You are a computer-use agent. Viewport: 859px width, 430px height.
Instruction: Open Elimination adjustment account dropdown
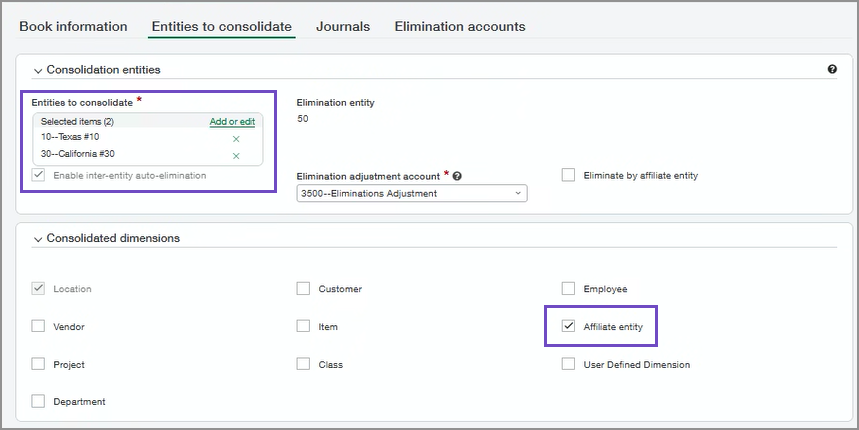411,193
